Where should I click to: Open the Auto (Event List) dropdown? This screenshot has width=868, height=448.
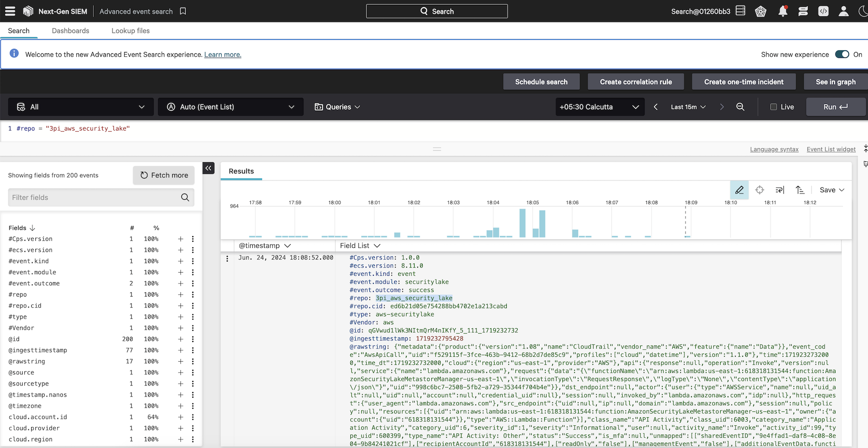click(x=231, y=107)
